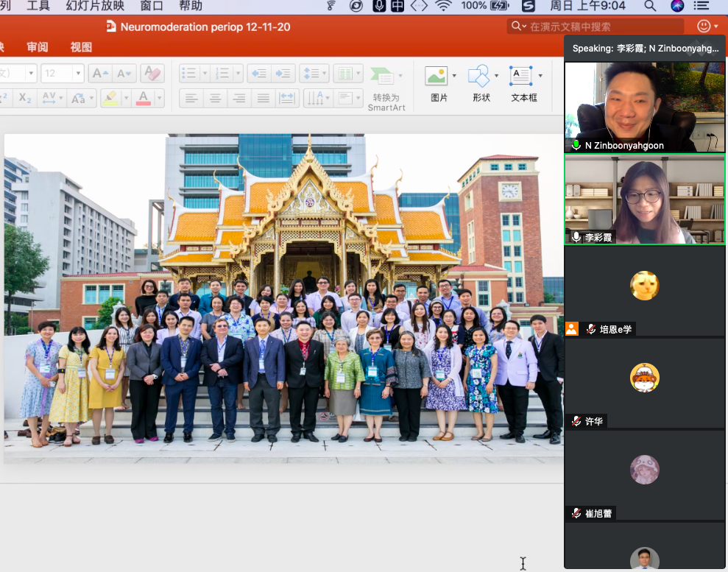Viewport: 728px width, 572px height.
Task: Click the center text alignment icon
Action: (215, 98)
